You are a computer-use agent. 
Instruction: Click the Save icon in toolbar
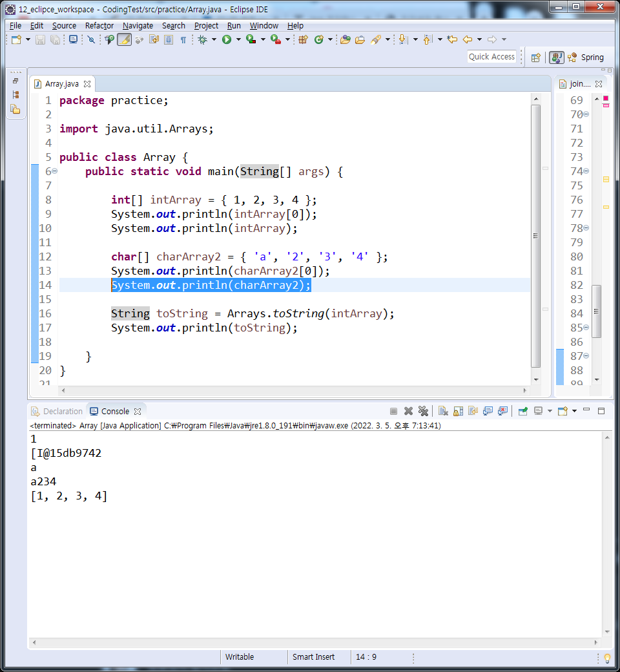pos(40,40)
